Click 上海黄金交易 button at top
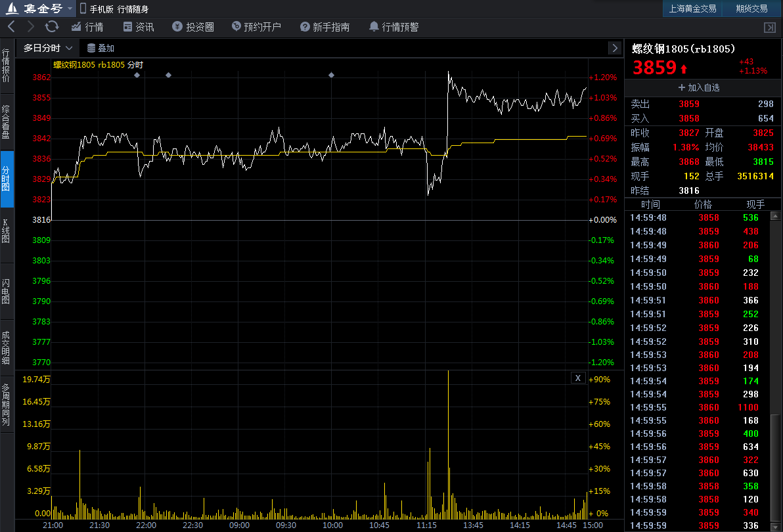 pos(692,9)
